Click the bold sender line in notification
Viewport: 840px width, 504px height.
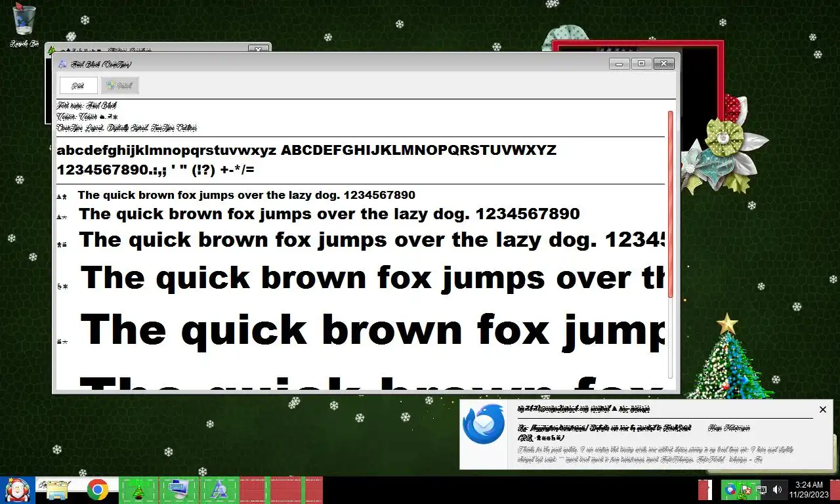[583, 409]
